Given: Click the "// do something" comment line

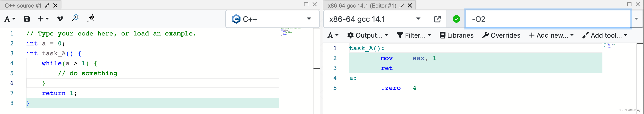Looking at the screenshot, I should click(x=87, y=73).
